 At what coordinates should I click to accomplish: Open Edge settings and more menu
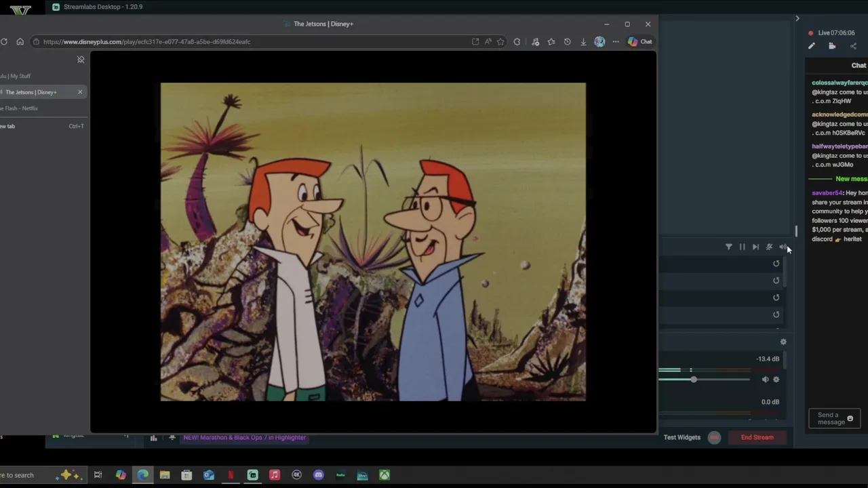[x=616, y=42]
